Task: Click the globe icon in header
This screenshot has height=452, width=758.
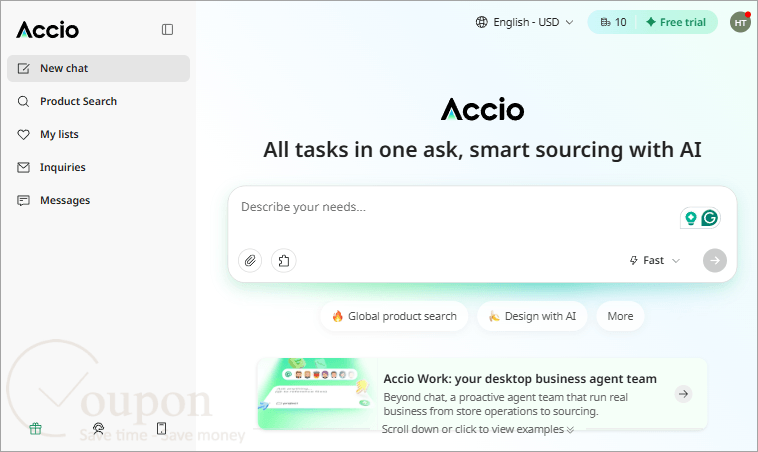Action: pyautogui.click(x=481, y=22)
